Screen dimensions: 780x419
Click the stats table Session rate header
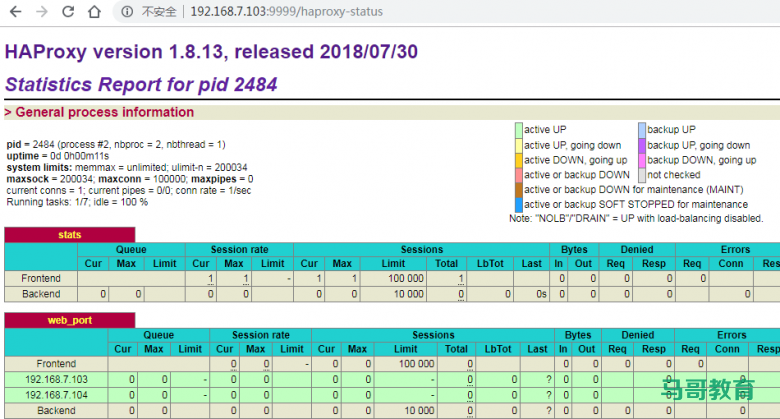click(239, 249)
